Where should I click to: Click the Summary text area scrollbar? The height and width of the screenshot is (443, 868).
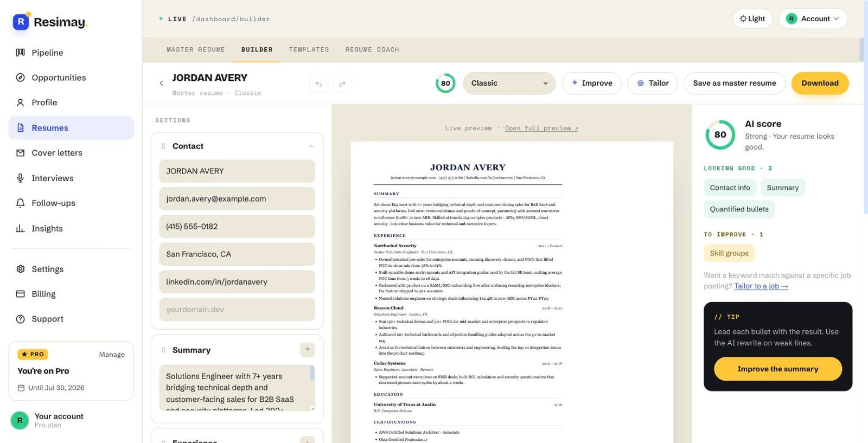point(312,373)
